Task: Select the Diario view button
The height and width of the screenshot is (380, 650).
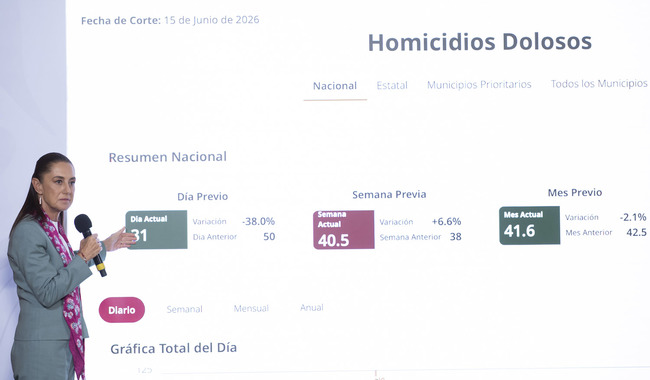Action: 122,310
